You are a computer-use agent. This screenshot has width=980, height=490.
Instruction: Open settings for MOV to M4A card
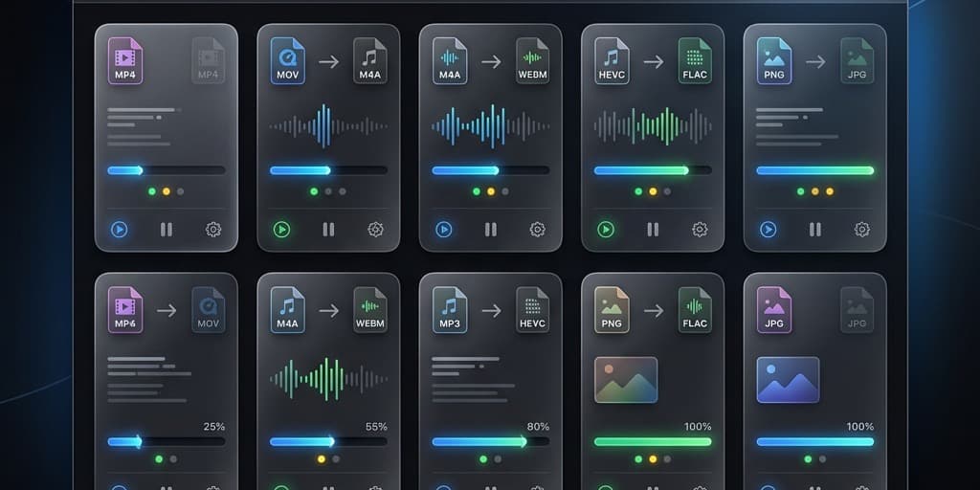tap(375, 230)
